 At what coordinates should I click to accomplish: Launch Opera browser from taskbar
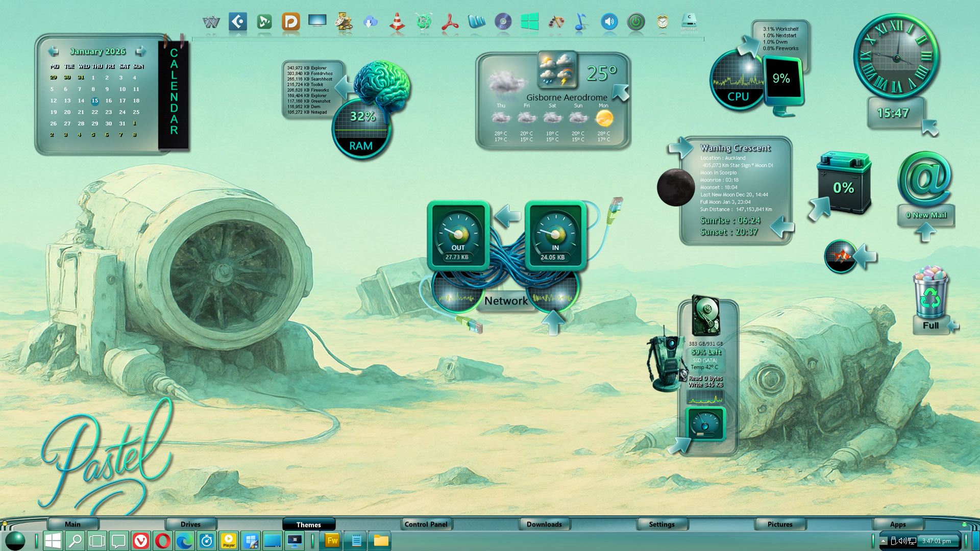pos(163,541)
